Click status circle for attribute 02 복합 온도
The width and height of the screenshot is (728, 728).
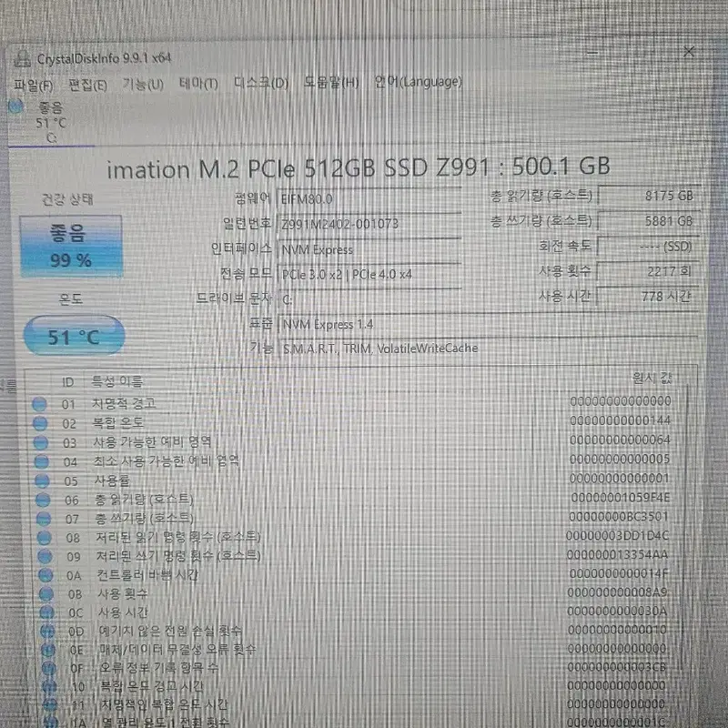(40, 423)
